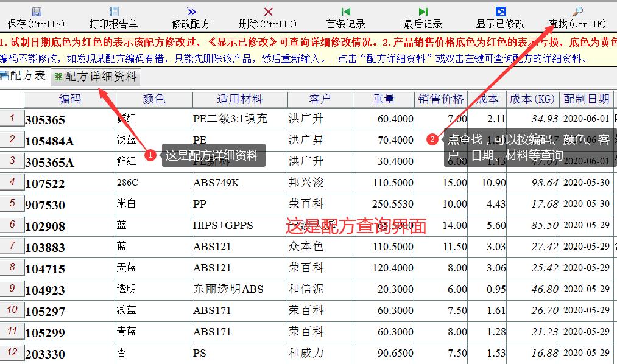This screenshot has width=617, height=364.
Task: Select row number 9 header
Action: pos(12,289)
